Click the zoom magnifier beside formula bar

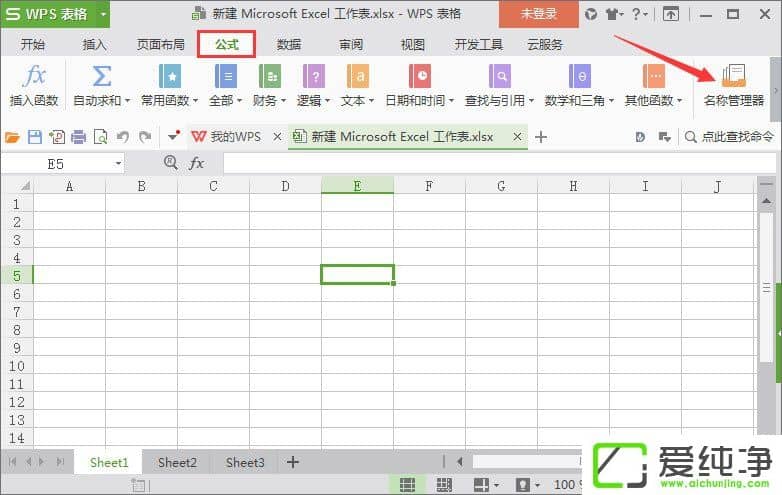171,162
